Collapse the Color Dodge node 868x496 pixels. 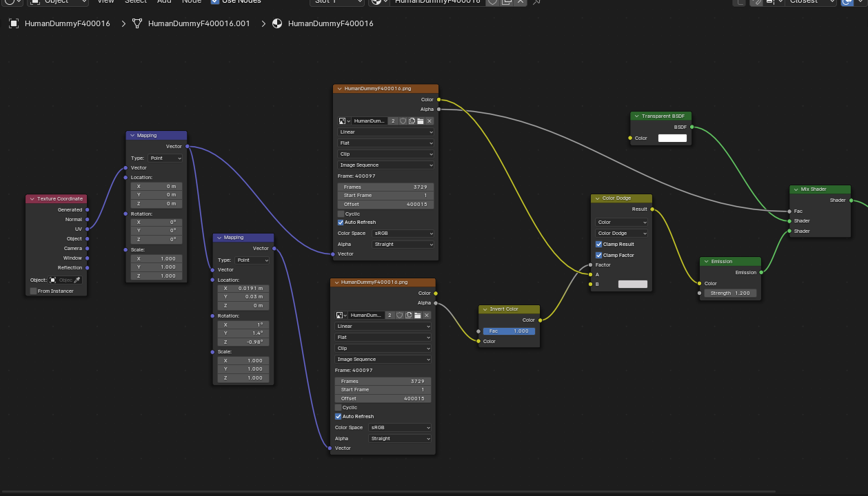[597, 198]
